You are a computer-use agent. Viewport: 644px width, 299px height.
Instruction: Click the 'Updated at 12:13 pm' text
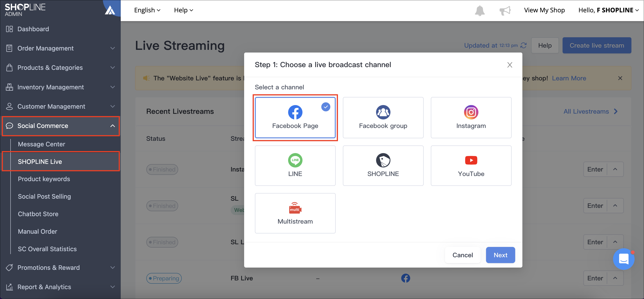[x=491, y=45]
